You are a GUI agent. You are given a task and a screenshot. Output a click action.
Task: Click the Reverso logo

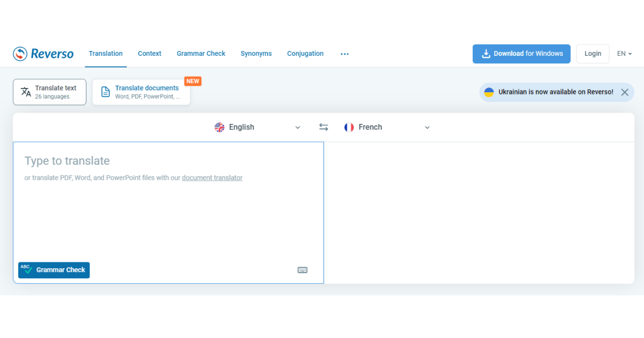click(x=43, y=54)
